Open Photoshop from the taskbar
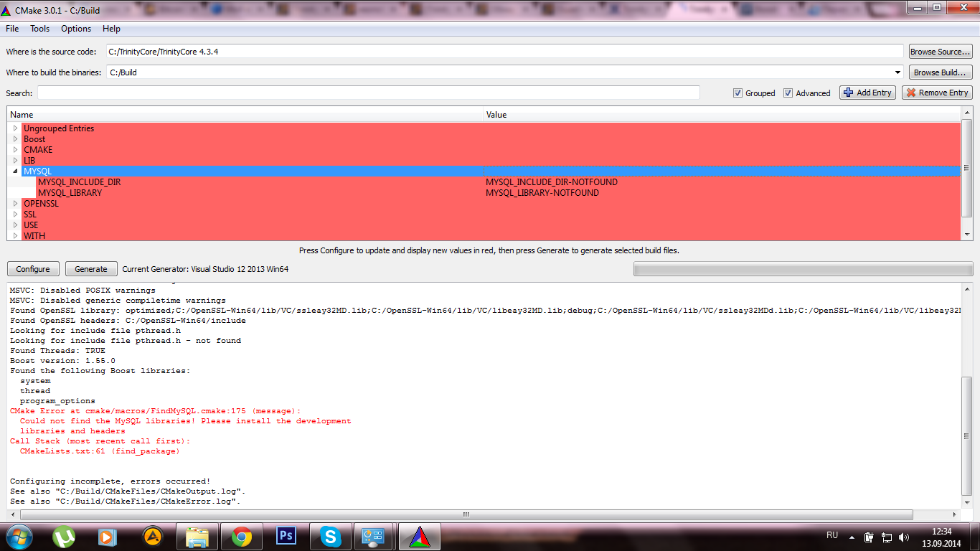 286,537
